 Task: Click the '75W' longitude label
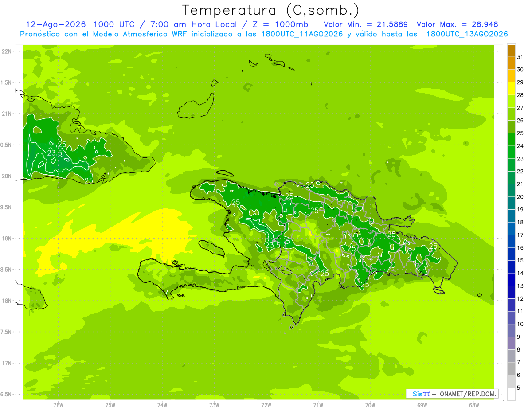click(x=110, y=405)
